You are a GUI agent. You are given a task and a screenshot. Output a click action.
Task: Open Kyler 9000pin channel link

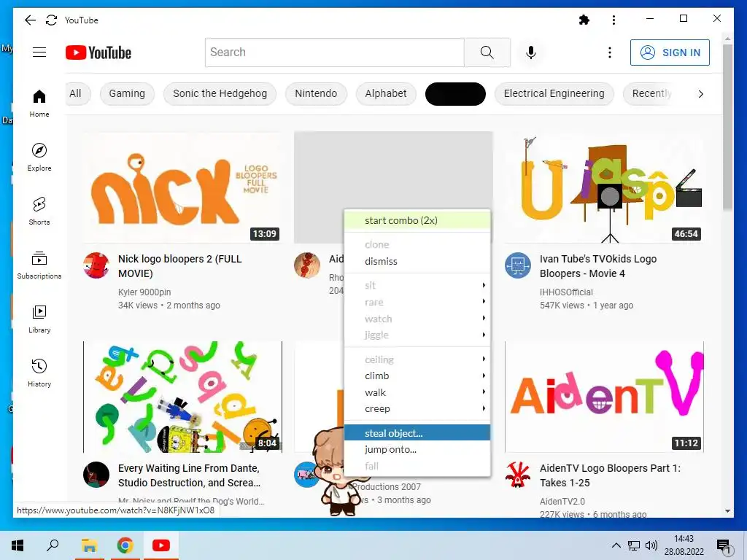[x=144, y=292]
